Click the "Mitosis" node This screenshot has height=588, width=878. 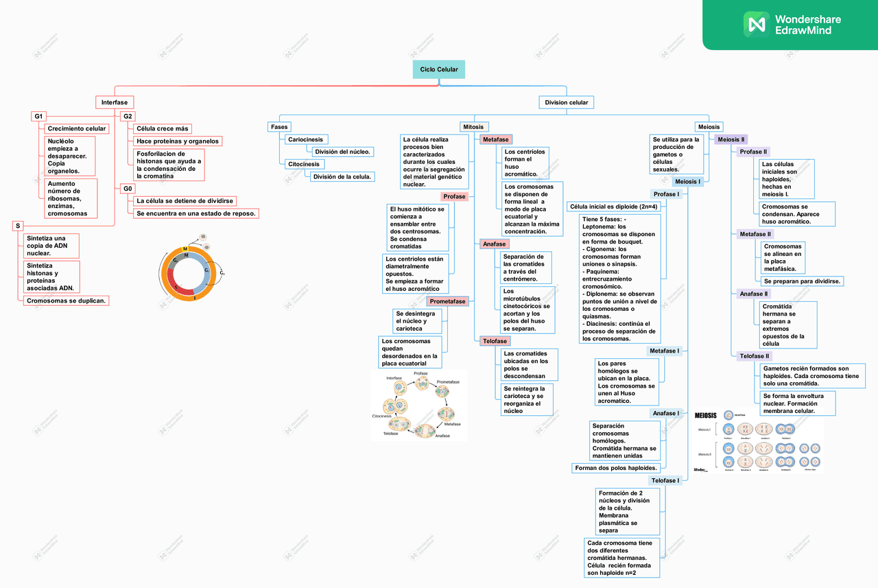click(473, 127)
